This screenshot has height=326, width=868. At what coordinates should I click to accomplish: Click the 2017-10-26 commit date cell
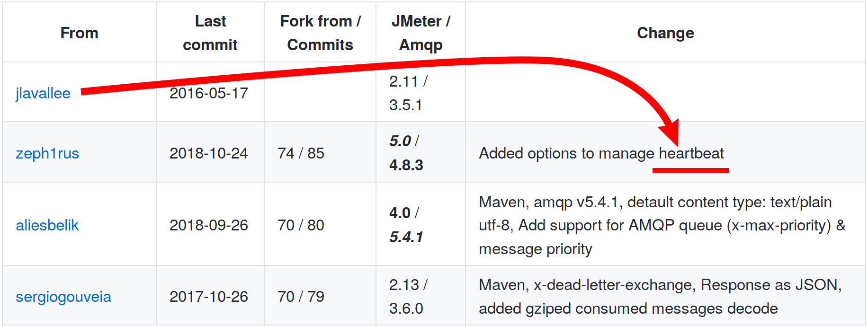click(x=209, y=297)
